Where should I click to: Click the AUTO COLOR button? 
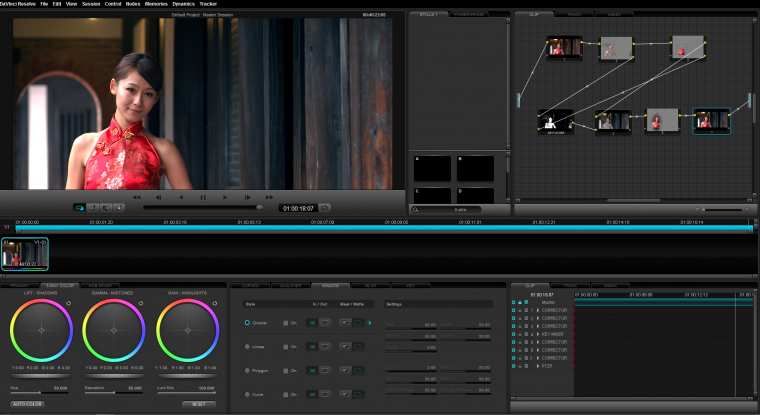(28, 404)
